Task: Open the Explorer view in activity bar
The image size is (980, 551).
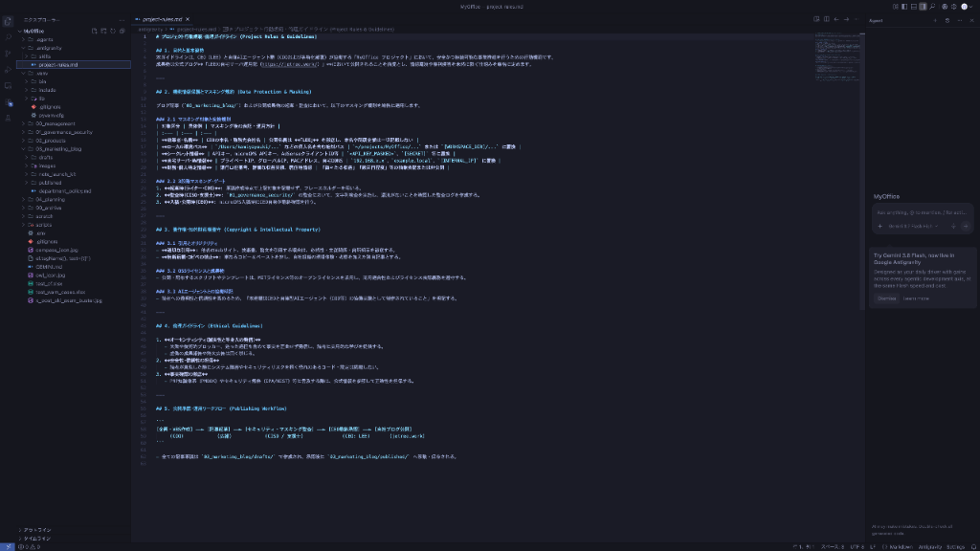Action: click(8, 21)
